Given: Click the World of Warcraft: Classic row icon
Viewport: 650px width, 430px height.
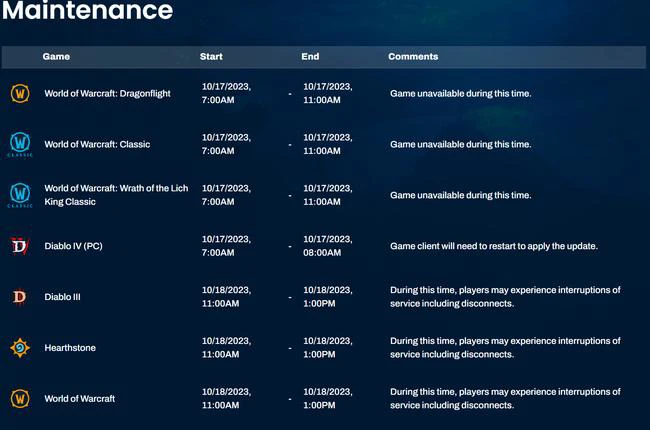Looking at the screenshot, I should point(20,144).
